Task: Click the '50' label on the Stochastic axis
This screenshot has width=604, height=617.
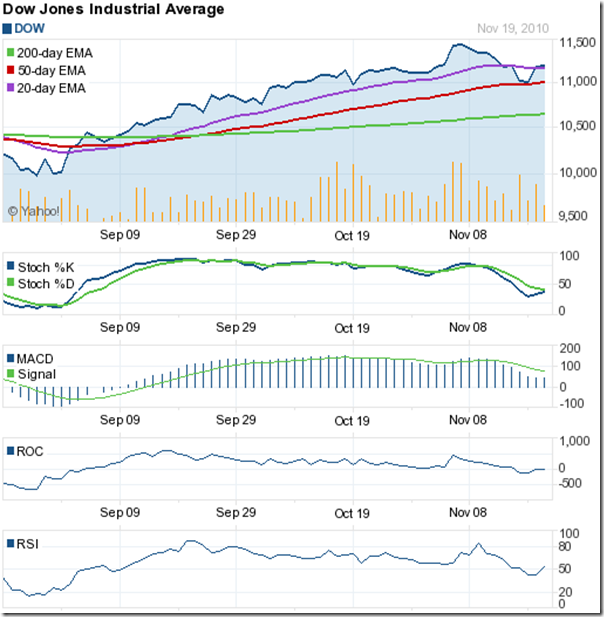Action: click(565, 284)
